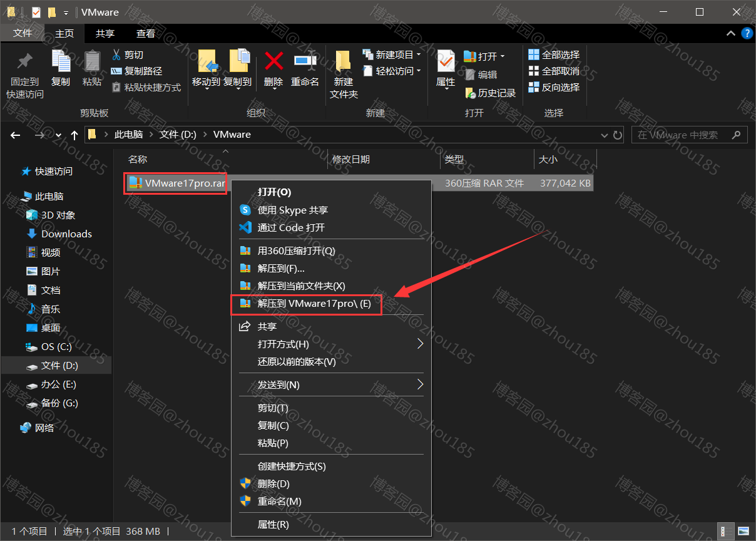
Task: Click the Back navigation arrow
Action: [x=16, y=135]
